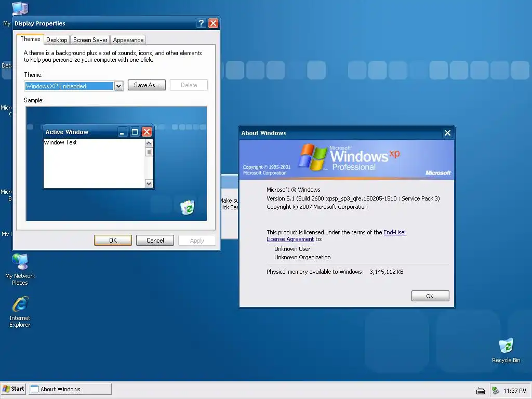This screenshot has width=532, height=399.
Task: Cancel the Display Properties dialog
Action: [x=155, y=240]
